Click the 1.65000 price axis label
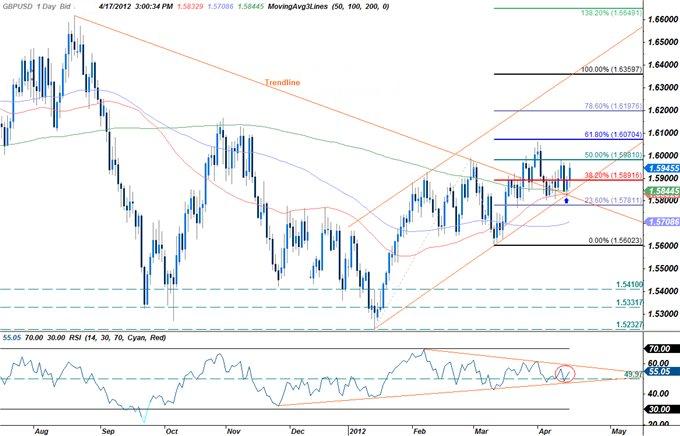Viewport: 680px width, 436px height. coord(663,42)
